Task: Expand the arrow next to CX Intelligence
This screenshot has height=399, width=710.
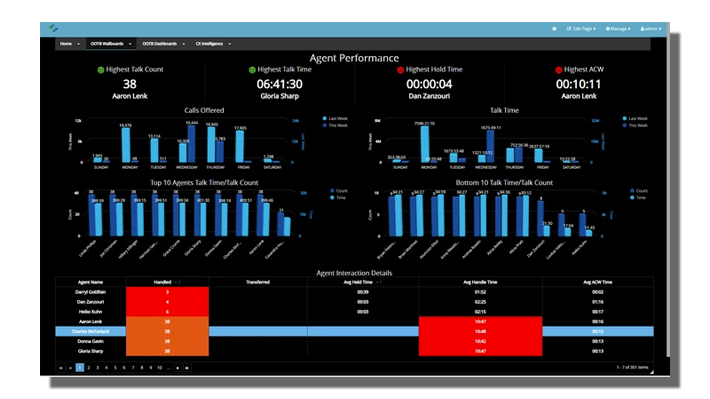Action: pyautogui.click(x=230, y=44)
